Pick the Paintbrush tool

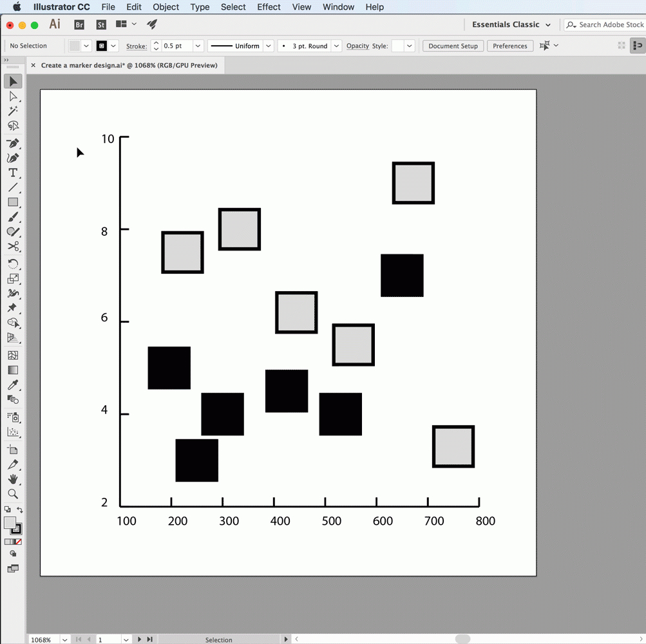click(14, 217)
